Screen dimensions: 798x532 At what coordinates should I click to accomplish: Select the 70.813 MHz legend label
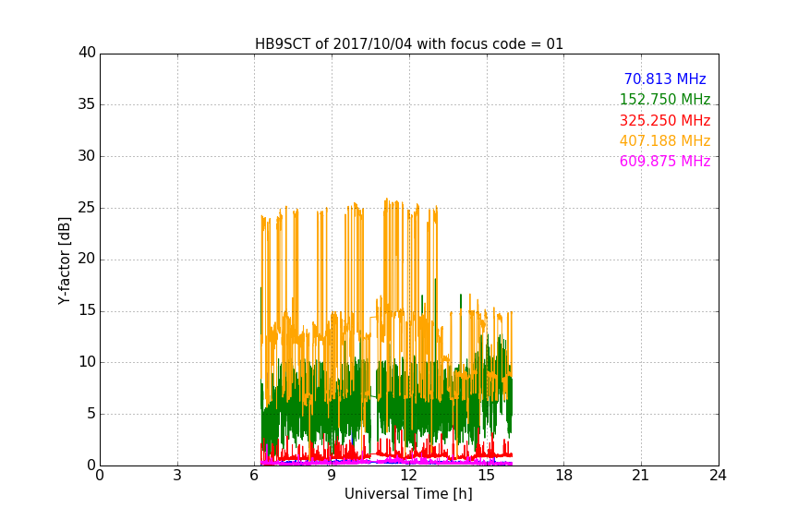click(665, 79)
